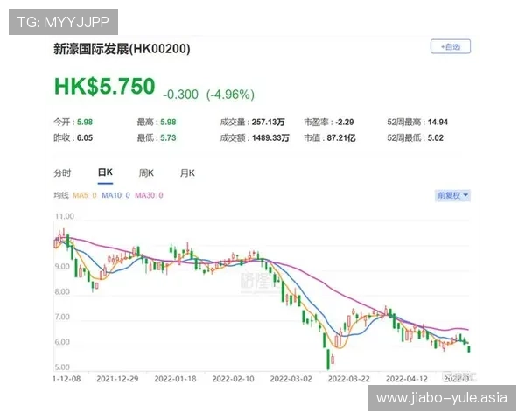
Task: Click the 52周最高 value 14.94
Action: 437,122
